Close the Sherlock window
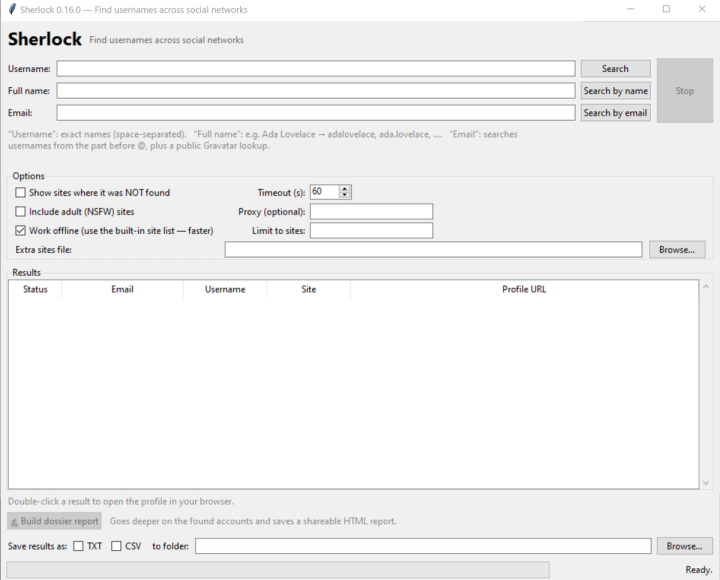The height and width of the screenshot is (580, 720). pos(702,9)
